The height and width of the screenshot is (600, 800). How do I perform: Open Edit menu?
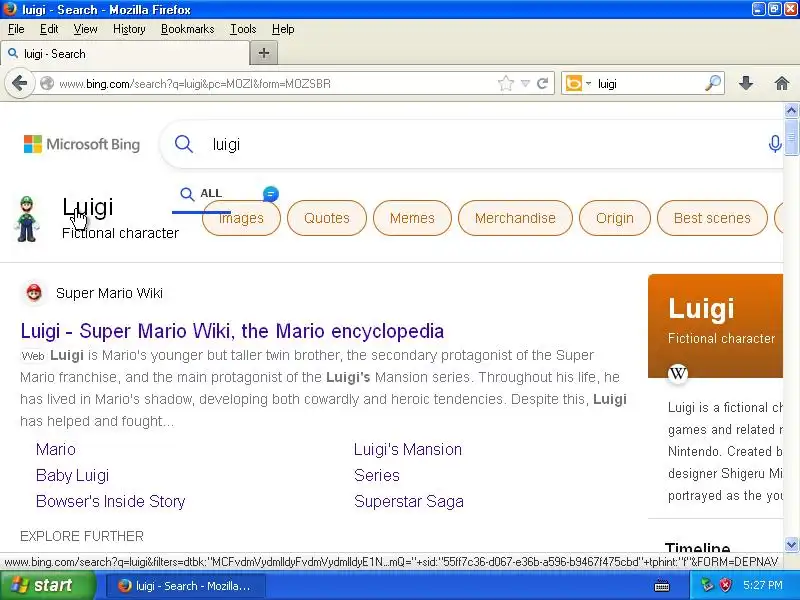coord(49,29)
